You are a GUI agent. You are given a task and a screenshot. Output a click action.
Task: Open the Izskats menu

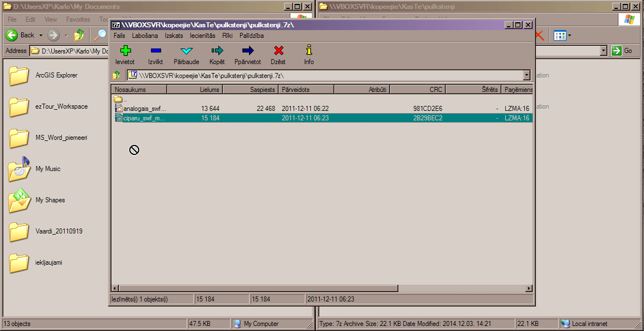(x=174, y=36)
